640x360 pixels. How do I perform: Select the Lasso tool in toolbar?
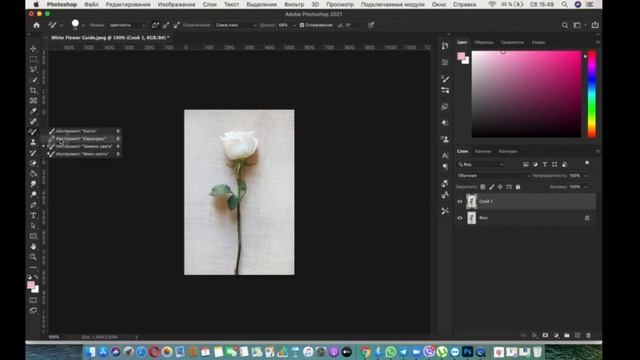click(33, 69)
